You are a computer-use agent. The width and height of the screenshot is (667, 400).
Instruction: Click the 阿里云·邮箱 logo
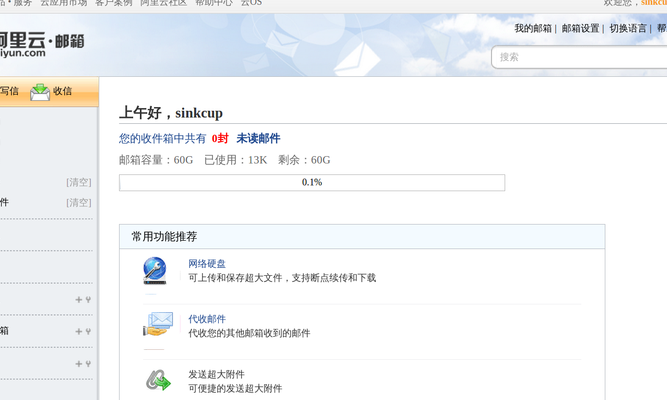(42, 45)
